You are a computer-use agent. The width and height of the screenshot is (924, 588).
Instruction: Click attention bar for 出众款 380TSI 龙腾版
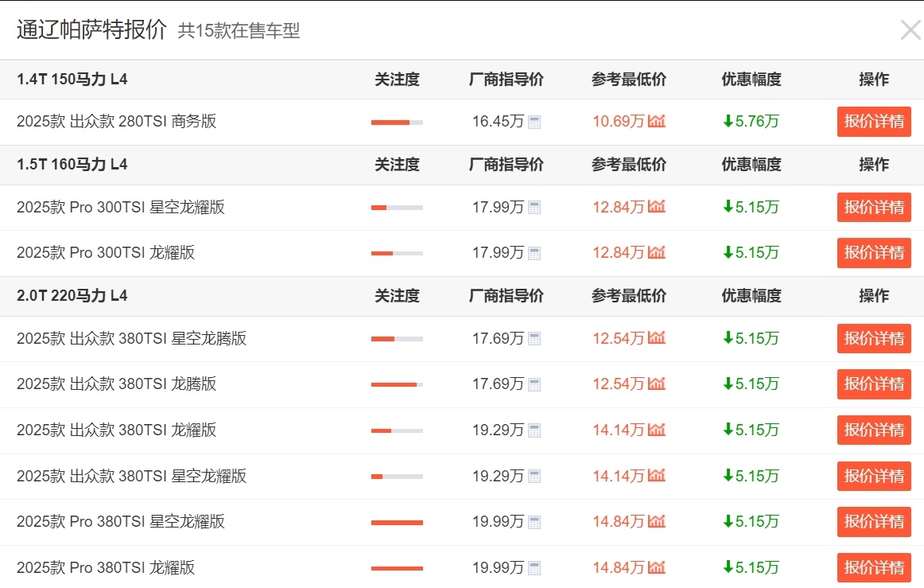click(397, 384)
